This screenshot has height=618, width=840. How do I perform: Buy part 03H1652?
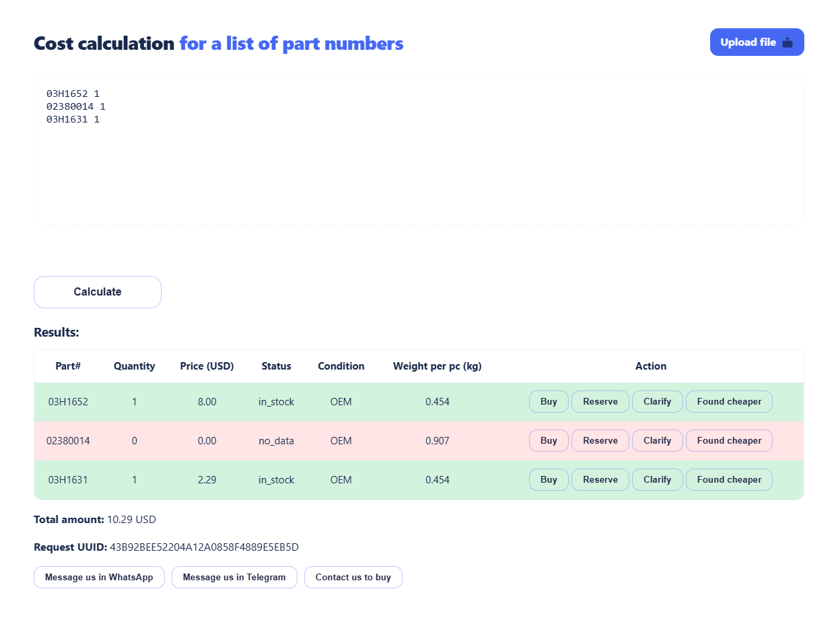tap(549, 402)
